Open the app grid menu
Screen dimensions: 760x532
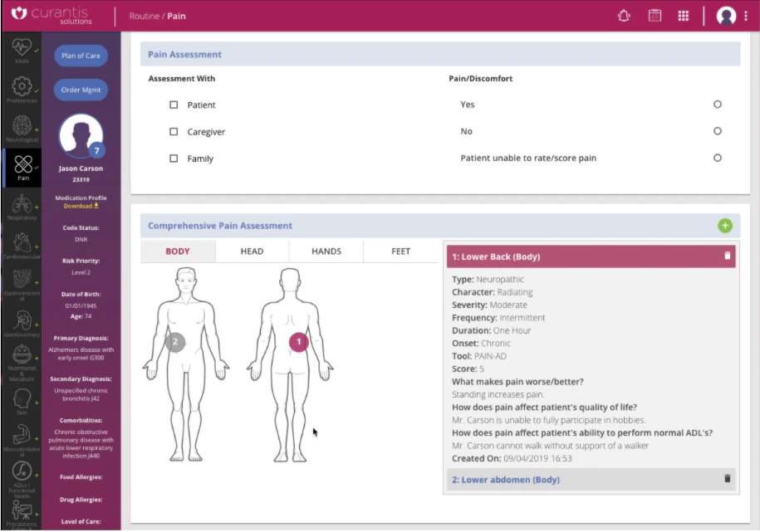coord(683,15)
